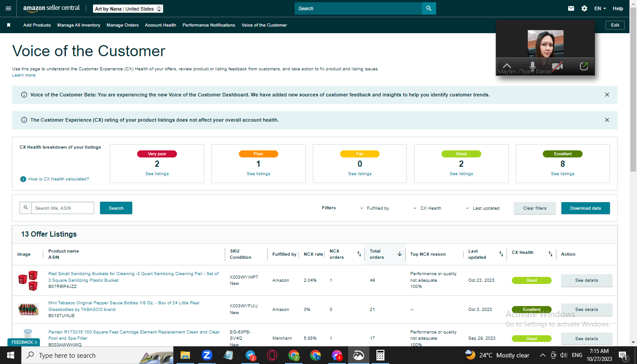Mute the microphone in the Zoom overlay
The image size is (637, 364).
pyautogui.click(x=532, y=66)
